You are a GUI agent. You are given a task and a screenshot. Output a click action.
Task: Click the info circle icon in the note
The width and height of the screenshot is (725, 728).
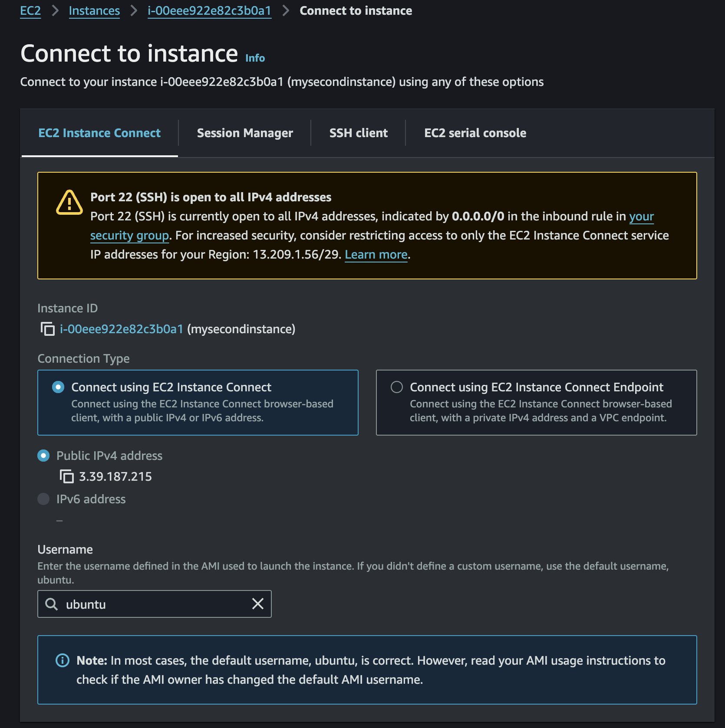(x=63, y=660)
